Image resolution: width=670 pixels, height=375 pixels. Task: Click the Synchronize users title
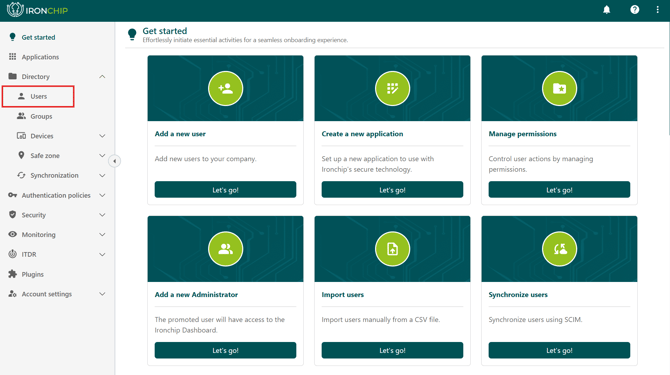pos(518,294)
